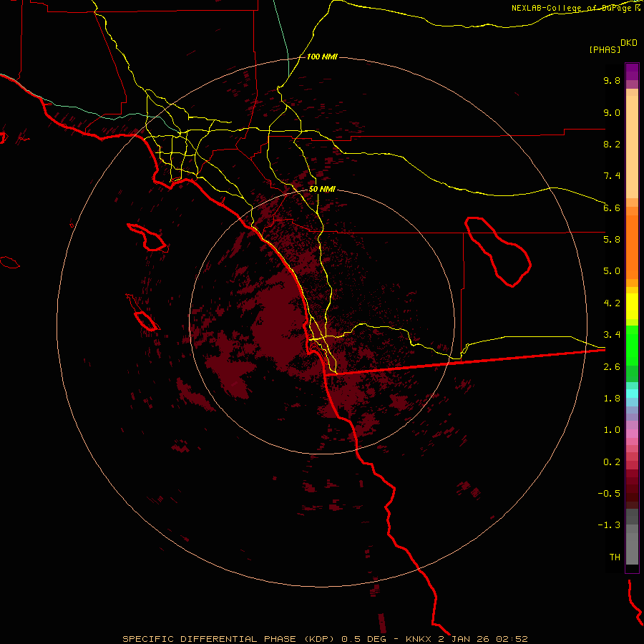Click the Specific Differential Phase (KDP) title text
Screen dimensions: 644x644
[x=228, y=639]
